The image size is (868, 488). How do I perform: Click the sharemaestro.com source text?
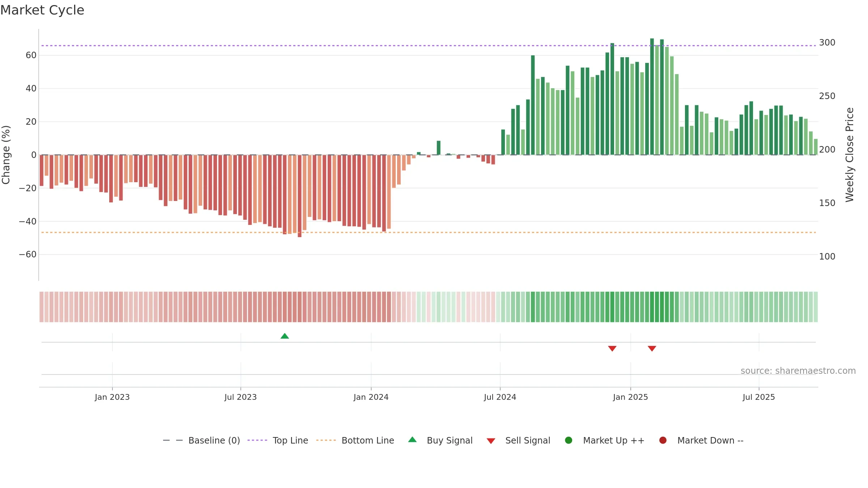click(x=798, y=371)
